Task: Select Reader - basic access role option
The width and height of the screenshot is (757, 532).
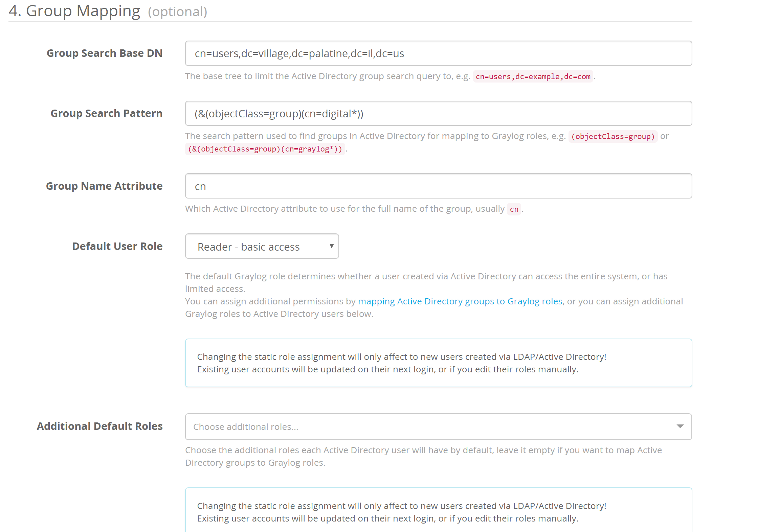Action: point(248,246)
